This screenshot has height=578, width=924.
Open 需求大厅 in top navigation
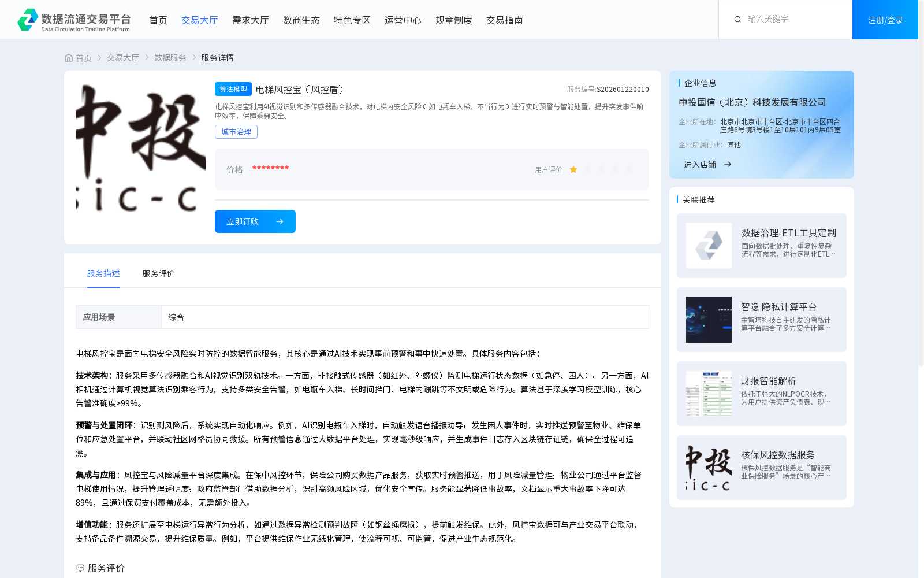tap(251, 20)
